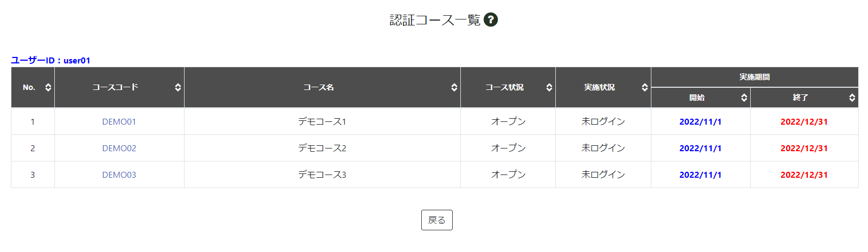Sort by 開始 date column arrows
The image size is (868, 252).
click(744, 98)
